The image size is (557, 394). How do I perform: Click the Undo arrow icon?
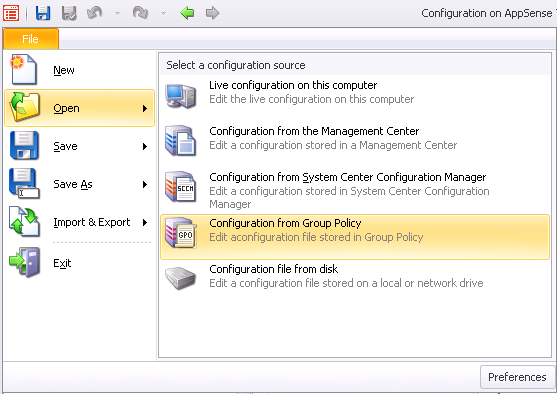tap(94, 13)
